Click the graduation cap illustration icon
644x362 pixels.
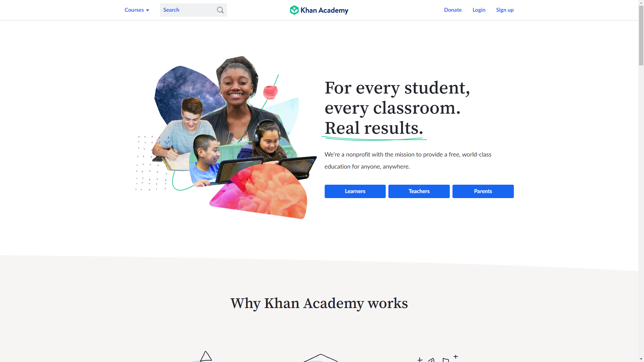tap(320, 358)
